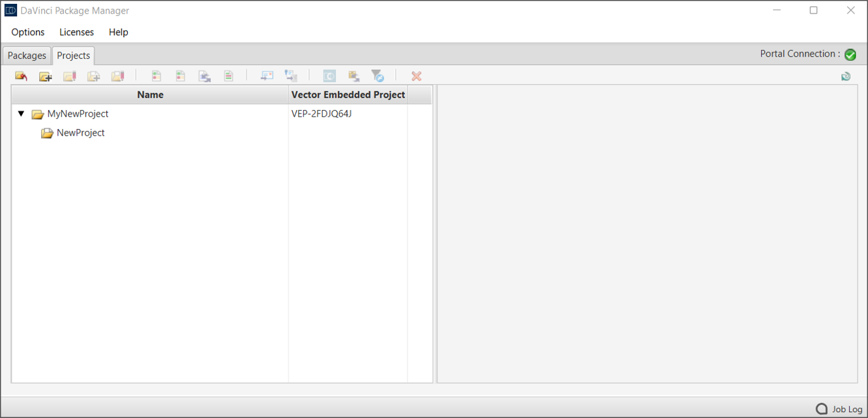Sort by the Name column header
The image size is (868, 418).
150,95
